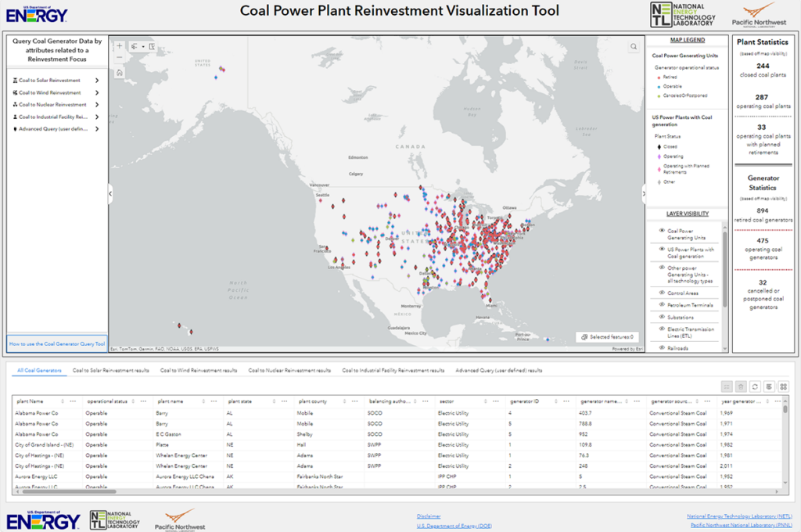Expand Coal to Nuclear Reinvestment query
The image size is (801, 532).
(x=97, y=105)
